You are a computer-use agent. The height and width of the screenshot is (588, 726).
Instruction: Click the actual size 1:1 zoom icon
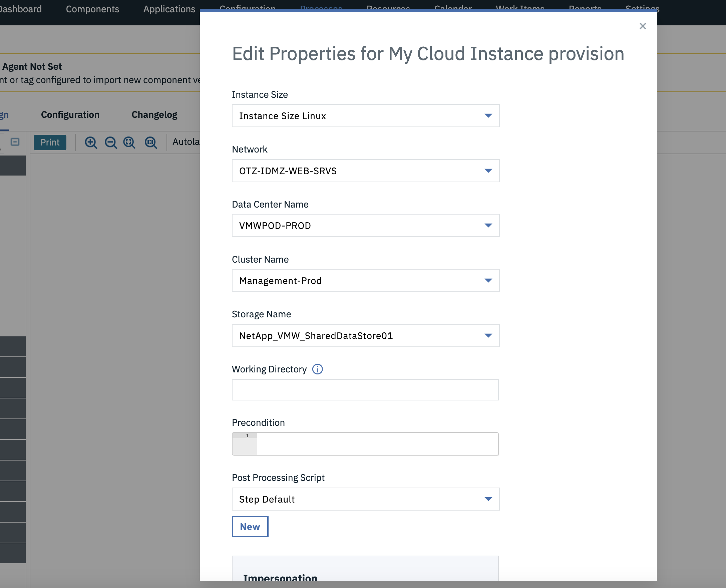[150, 142]
